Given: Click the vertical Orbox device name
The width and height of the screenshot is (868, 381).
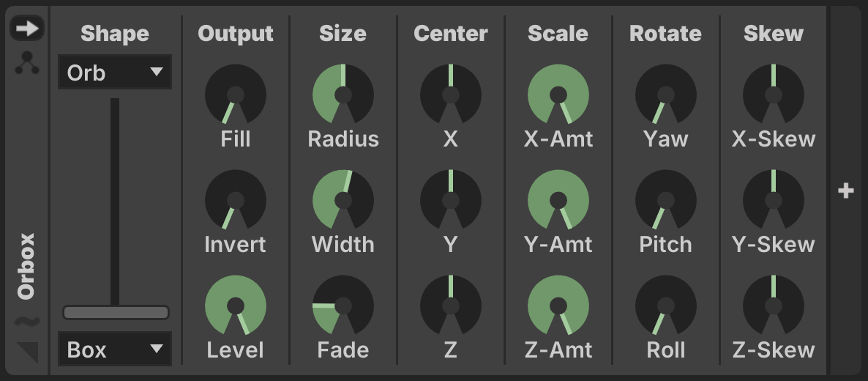Looking at the screenshot, I should click(27, 266).
